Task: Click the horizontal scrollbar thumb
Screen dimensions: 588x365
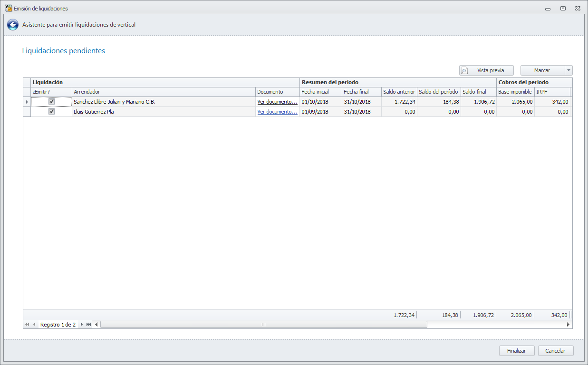Action: 264,325
